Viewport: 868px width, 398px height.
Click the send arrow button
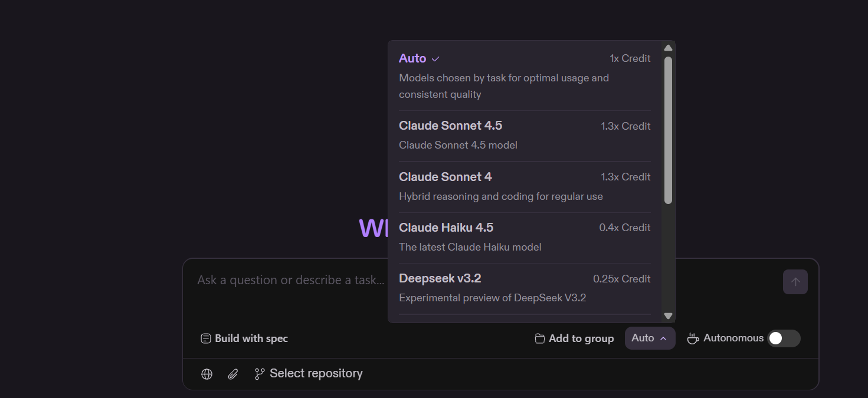click(x=795, y=282)
